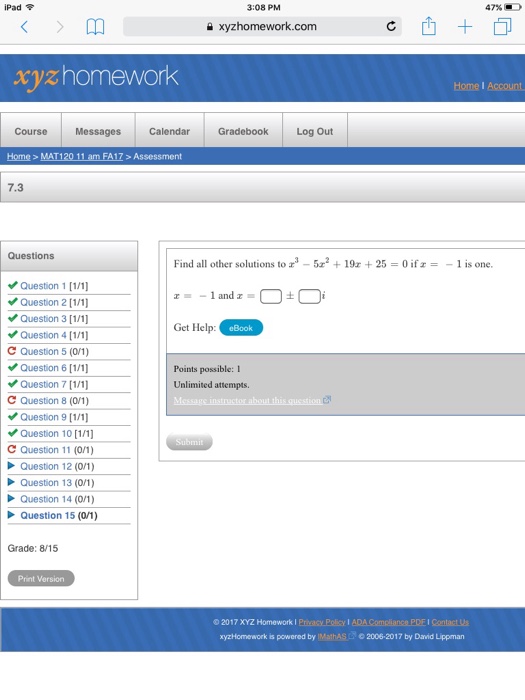This screenshot has height=700, width=525.
Task: Open Question 1 in the list
Action: 43,286
